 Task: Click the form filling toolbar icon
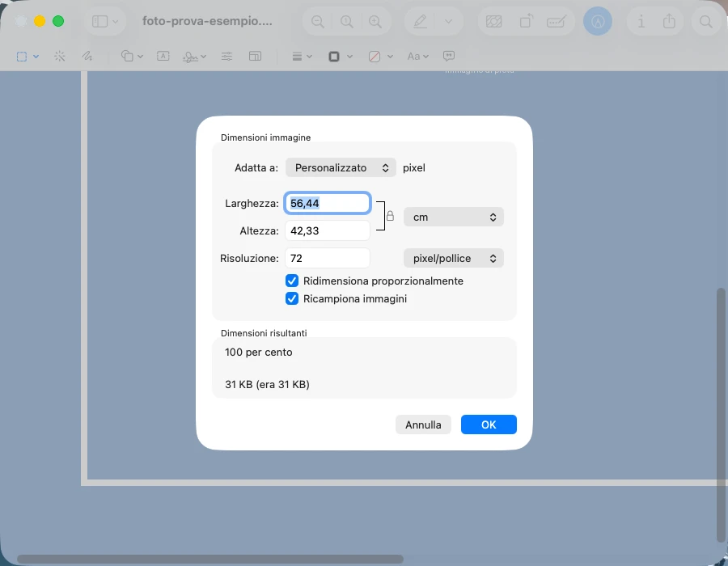[x=557, y=21]
